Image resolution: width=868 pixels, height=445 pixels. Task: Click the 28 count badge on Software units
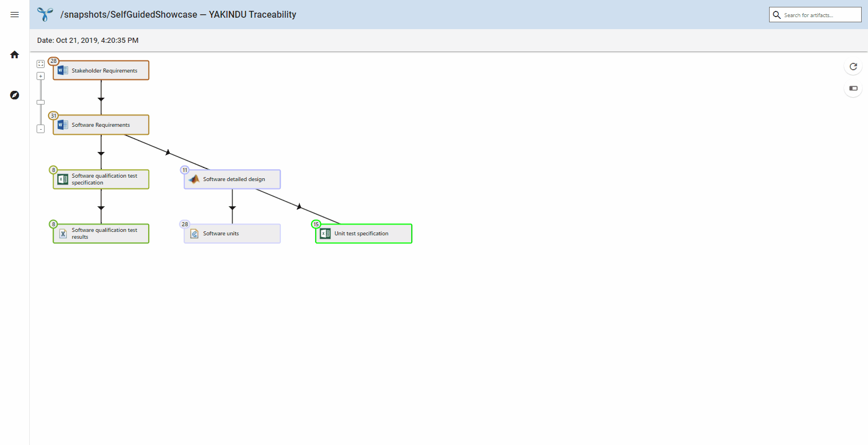coord(185,224)
